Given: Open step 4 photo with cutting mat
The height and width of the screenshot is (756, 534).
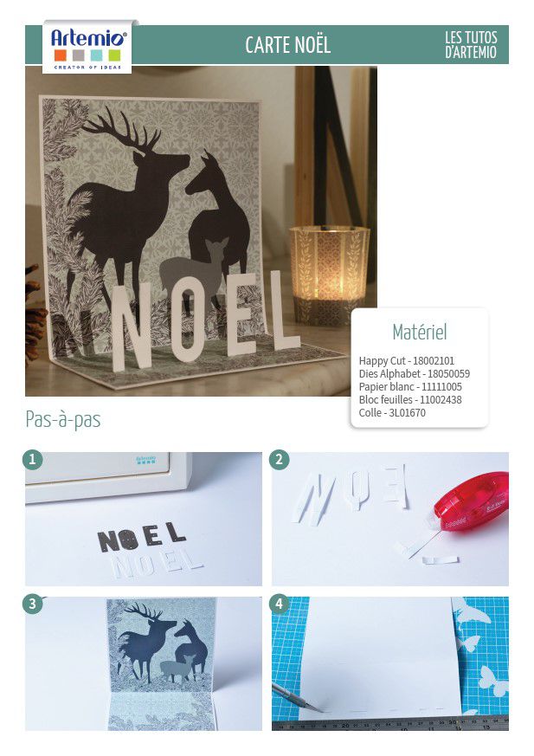Looking at the screenshot, I should click(x=389, y=663).
